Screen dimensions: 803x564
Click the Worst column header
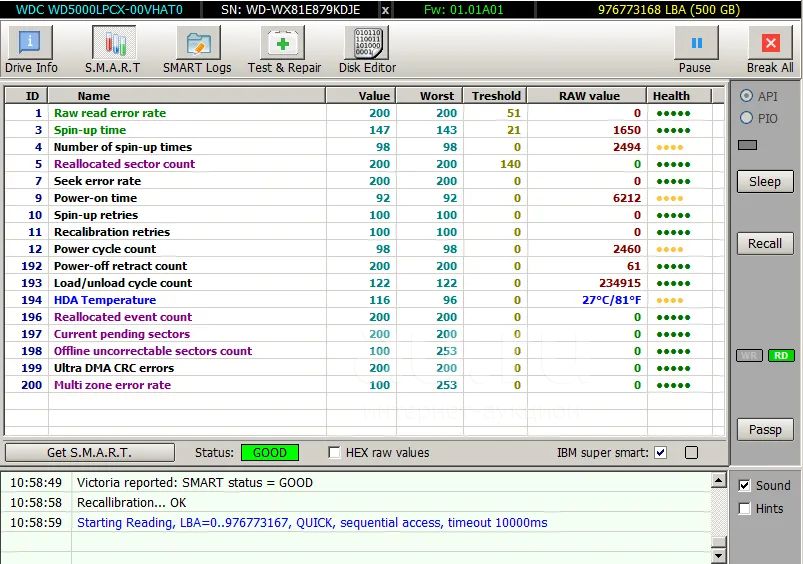tap(430, 96)
